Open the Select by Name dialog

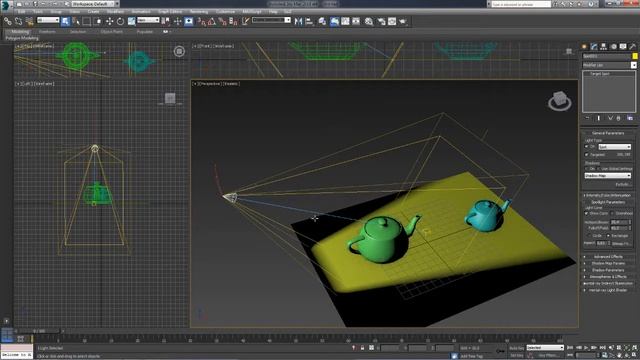point(76,21)
